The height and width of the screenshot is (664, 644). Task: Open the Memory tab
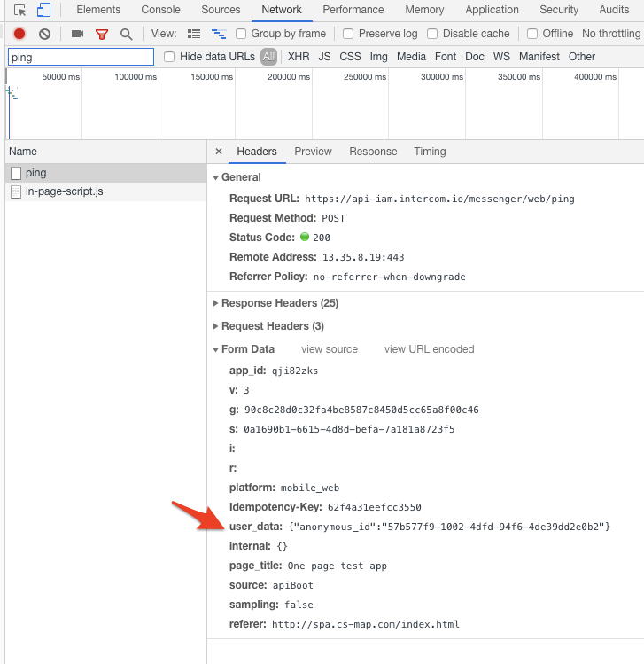click(424, 10)
